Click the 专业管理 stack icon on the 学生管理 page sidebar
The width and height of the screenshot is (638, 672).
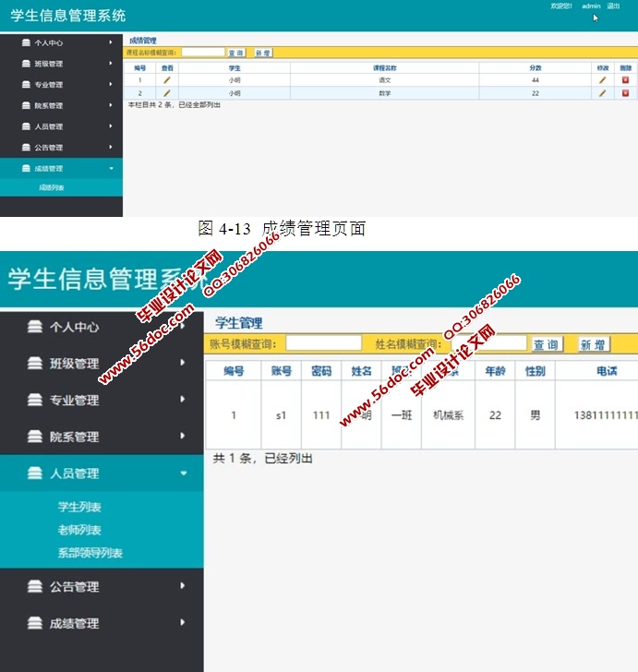click(x=35, y=400)
